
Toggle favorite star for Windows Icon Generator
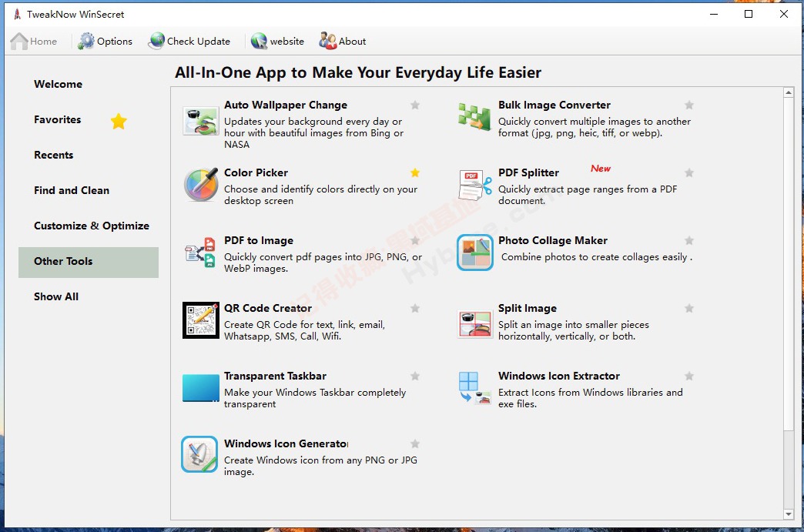point(415,443)
